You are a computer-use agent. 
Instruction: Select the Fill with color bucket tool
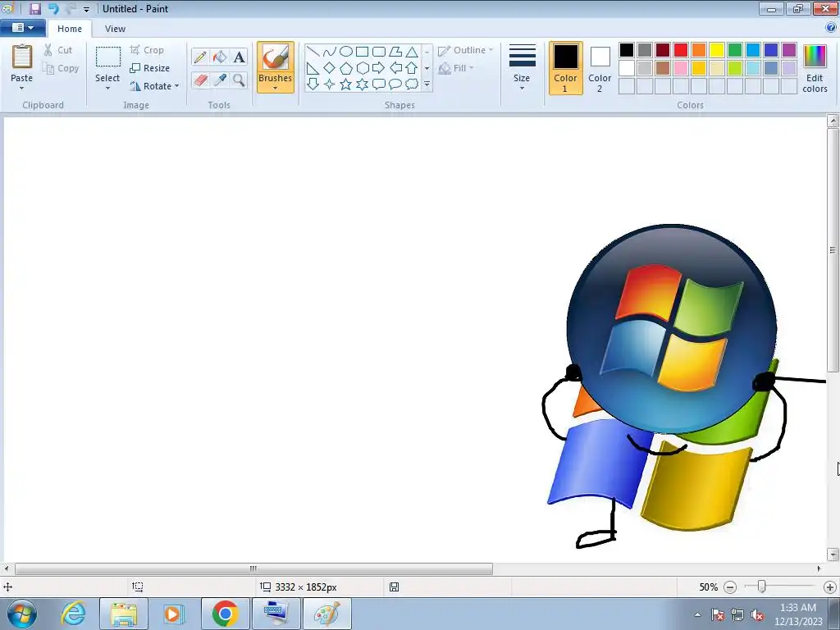[x=220, y=57]
